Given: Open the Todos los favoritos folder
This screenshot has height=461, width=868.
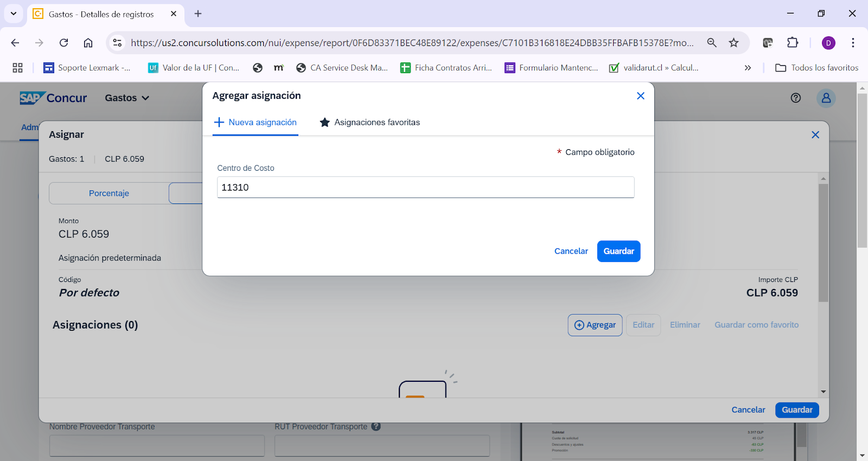Looking at the screenshot, I should coord(817,68).
